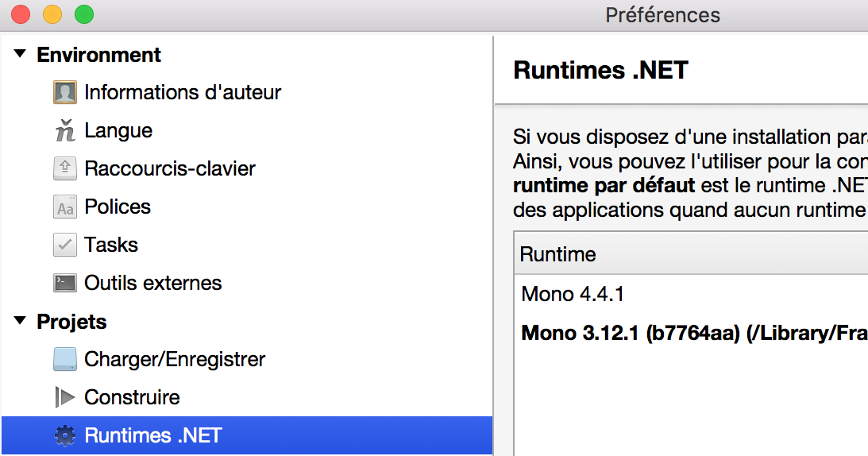868x456 pixels.
Task: Open Outils externes settings
Action: pyautogui.click(x=152, y=283)
